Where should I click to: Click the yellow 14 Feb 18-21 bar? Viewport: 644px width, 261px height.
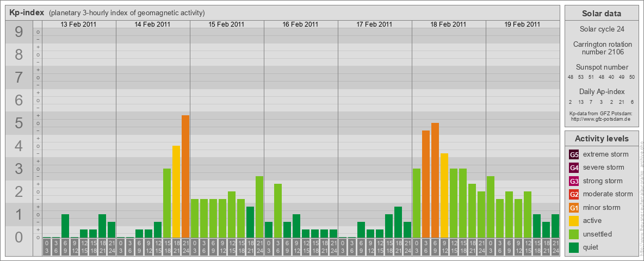[x=176, y=191]
